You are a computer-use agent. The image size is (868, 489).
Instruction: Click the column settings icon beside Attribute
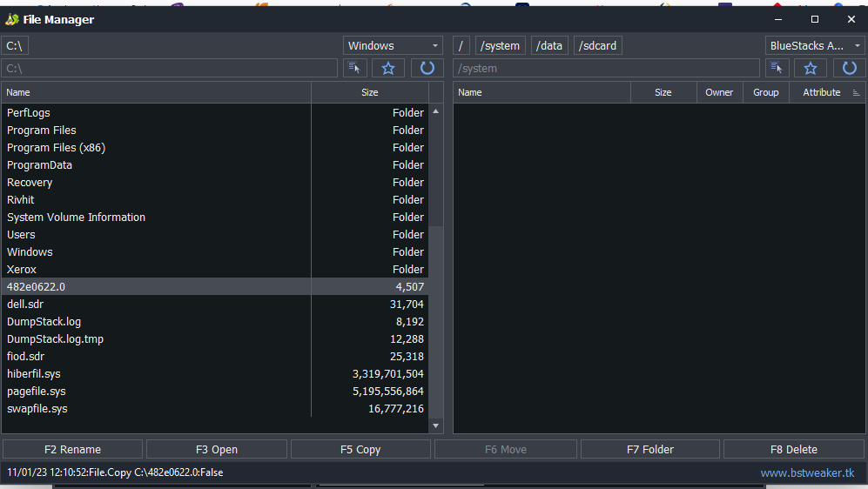(x=856, y=92)
